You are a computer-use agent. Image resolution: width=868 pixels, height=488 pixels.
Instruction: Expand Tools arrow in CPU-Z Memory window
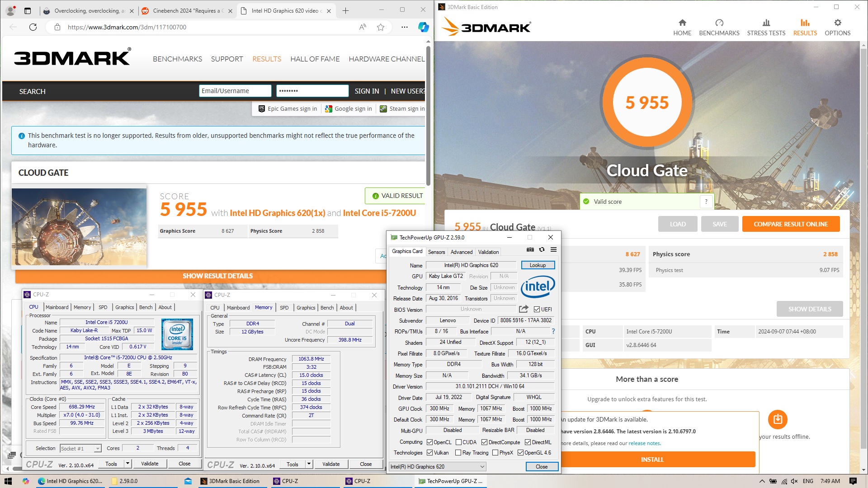(309, 464)
